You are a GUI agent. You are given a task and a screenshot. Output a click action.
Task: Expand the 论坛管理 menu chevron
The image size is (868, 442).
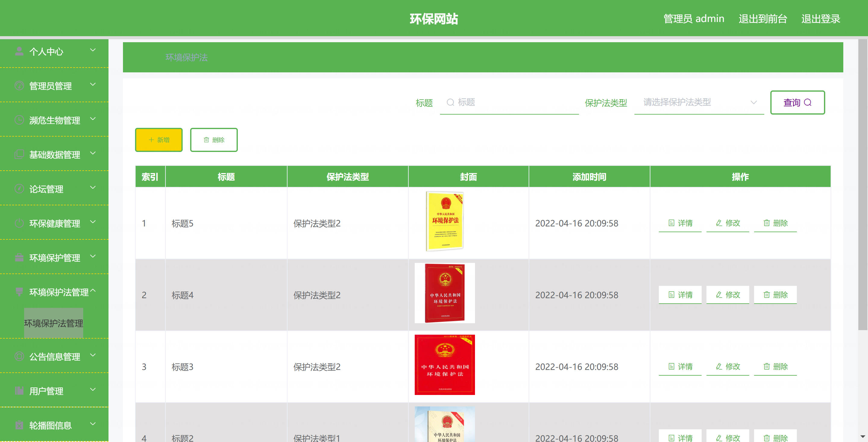(x=93, y=188)
